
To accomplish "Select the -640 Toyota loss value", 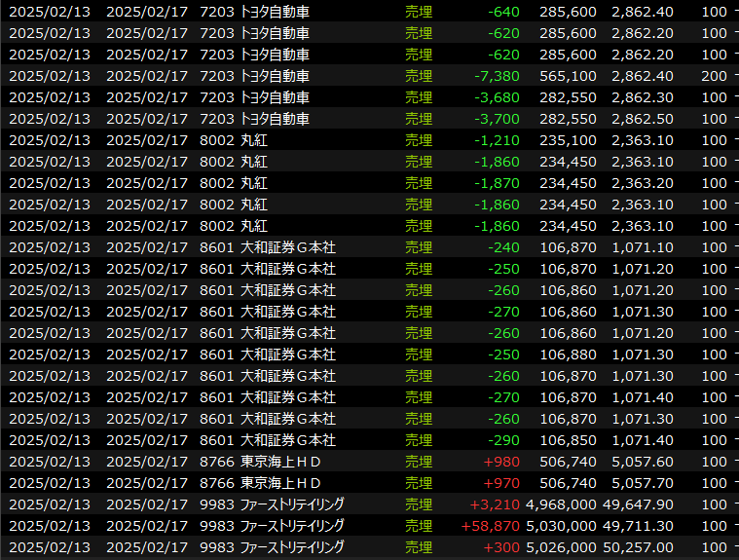I will [503, 12].
